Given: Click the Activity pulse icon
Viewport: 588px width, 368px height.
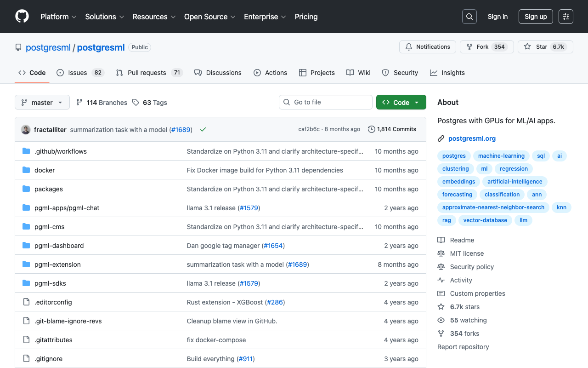Looking at the screenshot, I should coord(441,280).
